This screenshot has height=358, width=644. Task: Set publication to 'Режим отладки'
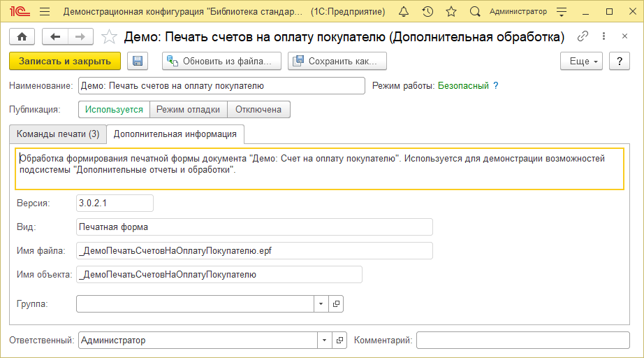pos(189,110)
